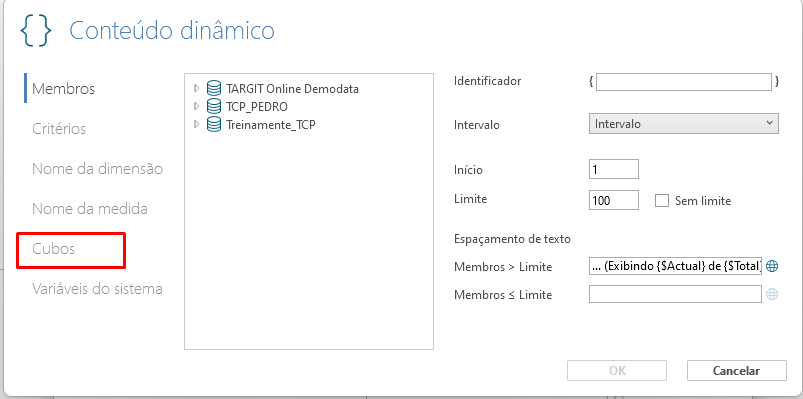Viewport: 803px width, 399px height.
Task: Go to the Cubos tab
Action: point(53,249)
